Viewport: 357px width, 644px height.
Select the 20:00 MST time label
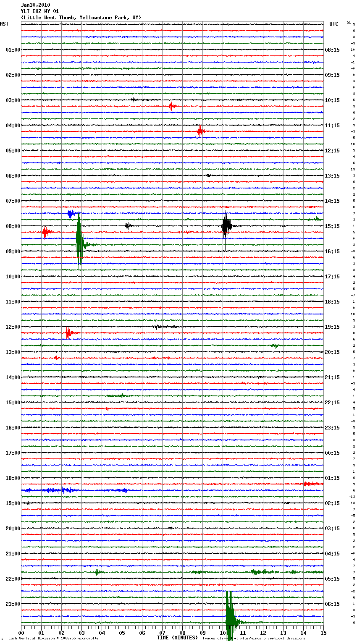(13, 529)
